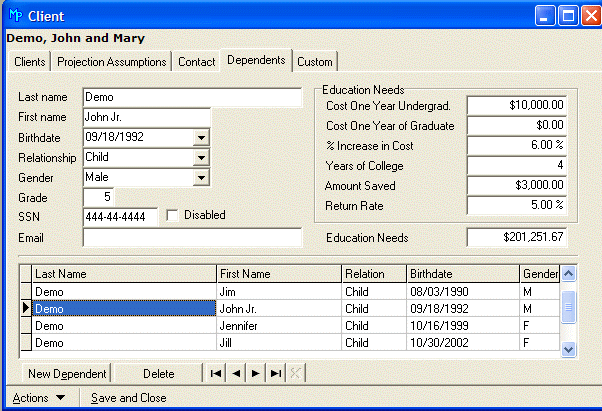Toggle the Disabled checkbox
The image size is (602, 411).
coord(172,215)
